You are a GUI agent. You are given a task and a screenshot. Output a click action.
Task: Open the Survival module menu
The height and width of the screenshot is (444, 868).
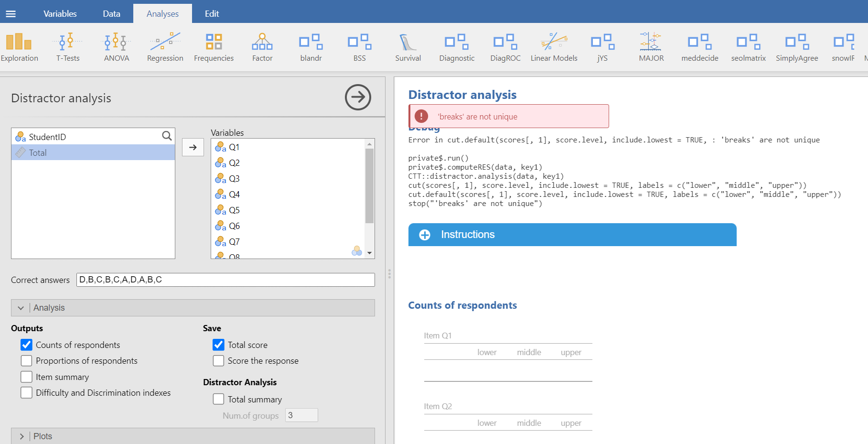coord(408,47)
